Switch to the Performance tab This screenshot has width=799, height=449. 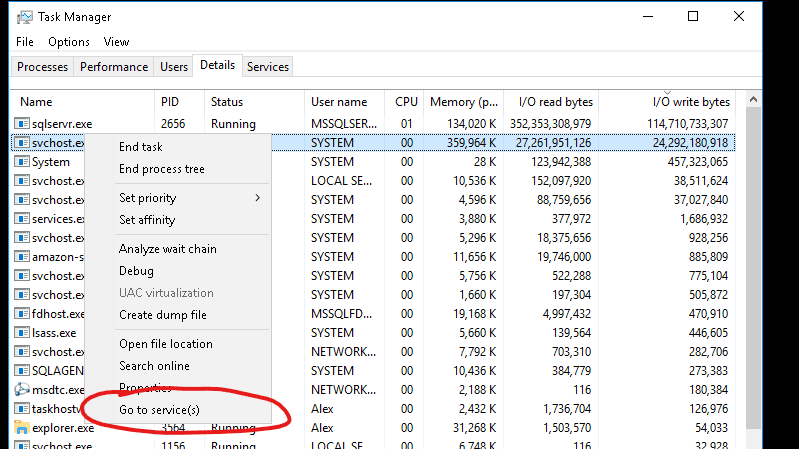114,67
